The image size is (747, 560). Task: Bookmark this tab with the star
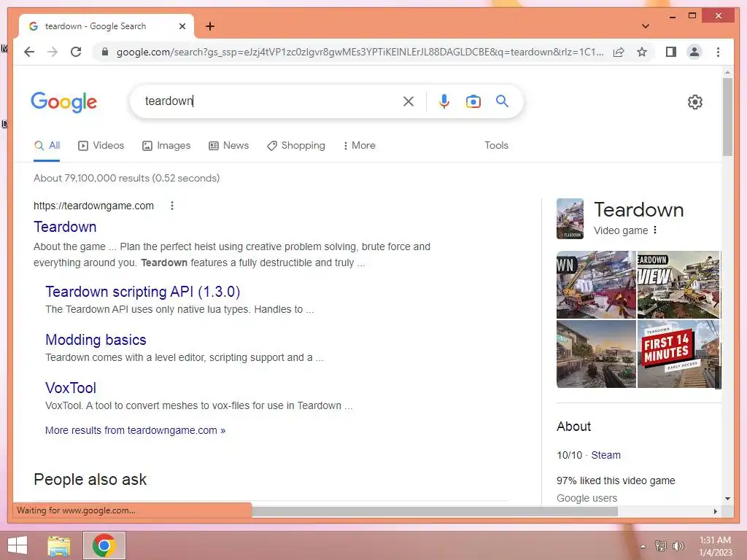pyautogui.click(x=642, y=52)
